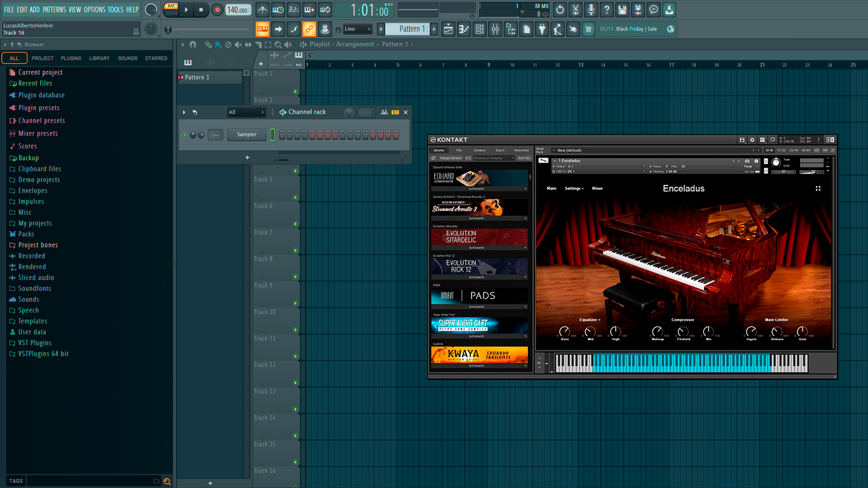Click the question mark help icon
The height and width of the screenshot is (488, 868).
pyautogui.click(x=607, y=10)
